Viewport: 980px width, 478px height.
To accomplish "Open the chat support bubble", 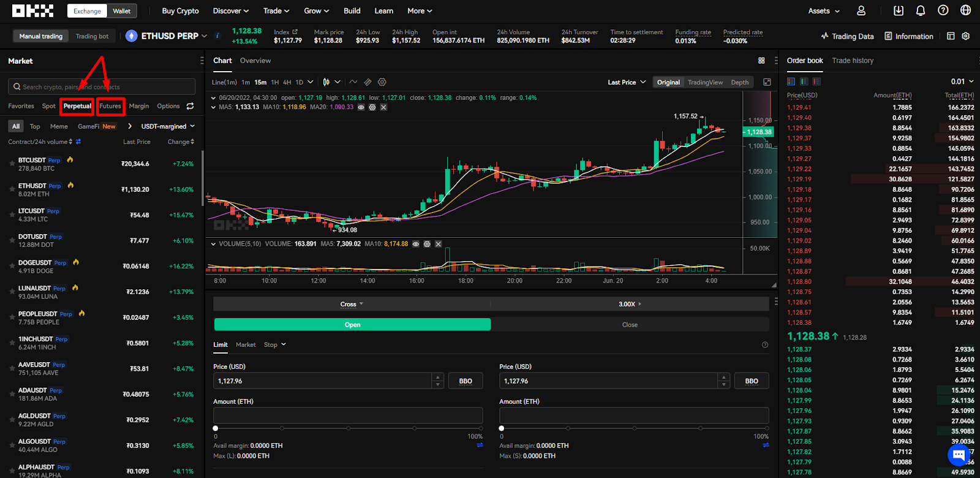I will click(959, 455).
